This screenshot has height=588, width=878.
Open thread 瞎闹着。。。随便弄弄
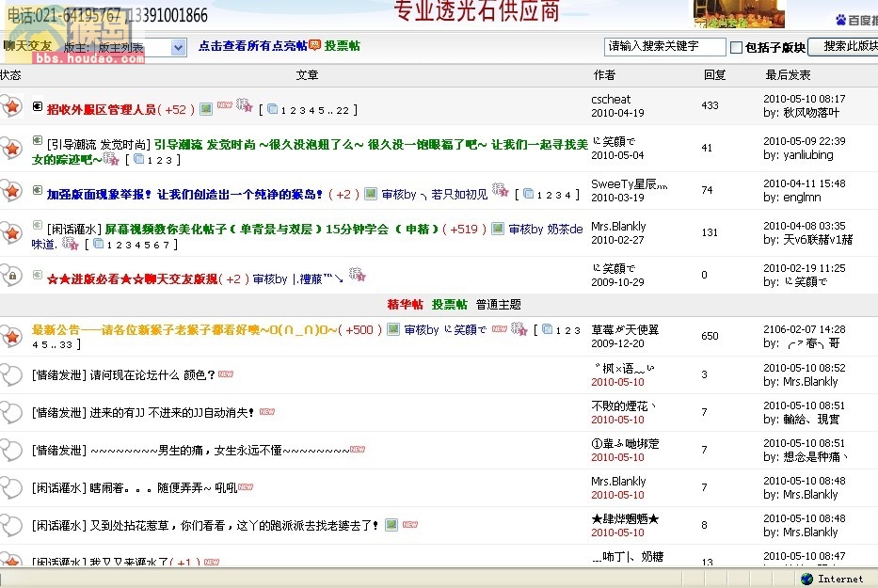[164, 487]
